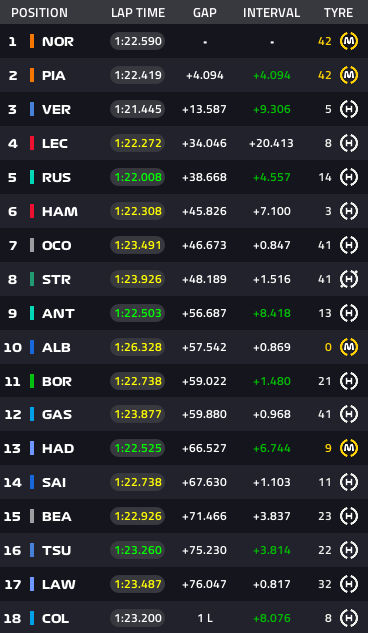
Task: Click COL's 1 L gap value
Action: click(205, 618)
